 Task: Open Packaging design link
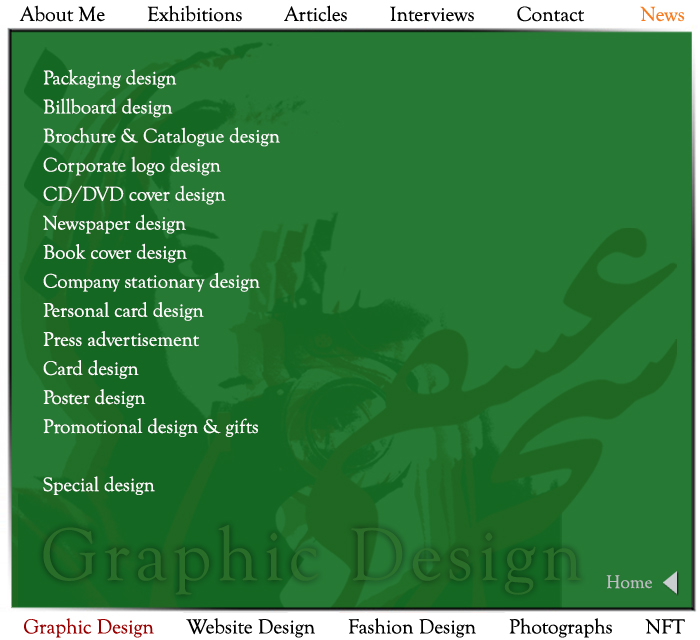click(x=109, y=79)
